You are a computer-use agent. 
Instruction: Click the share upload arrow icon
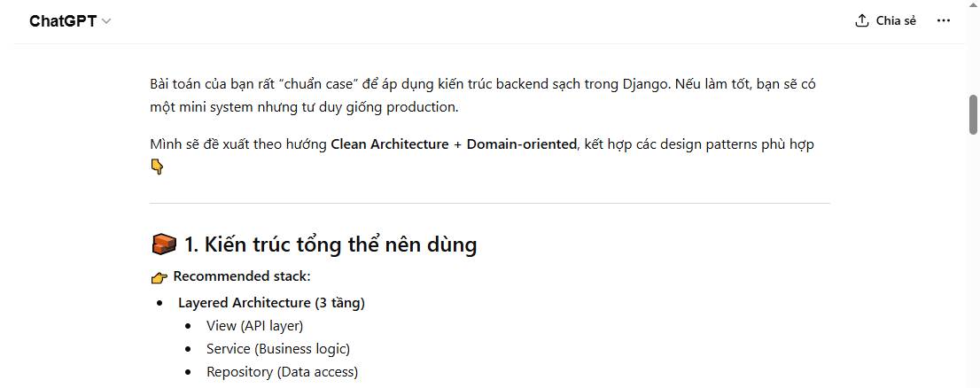tap(861, 20)
